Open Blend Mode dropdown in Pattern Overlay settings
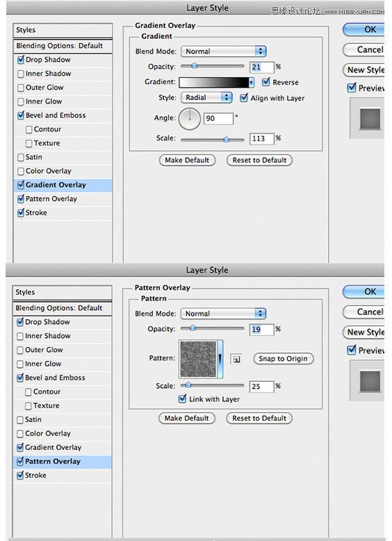 (223, 314)
